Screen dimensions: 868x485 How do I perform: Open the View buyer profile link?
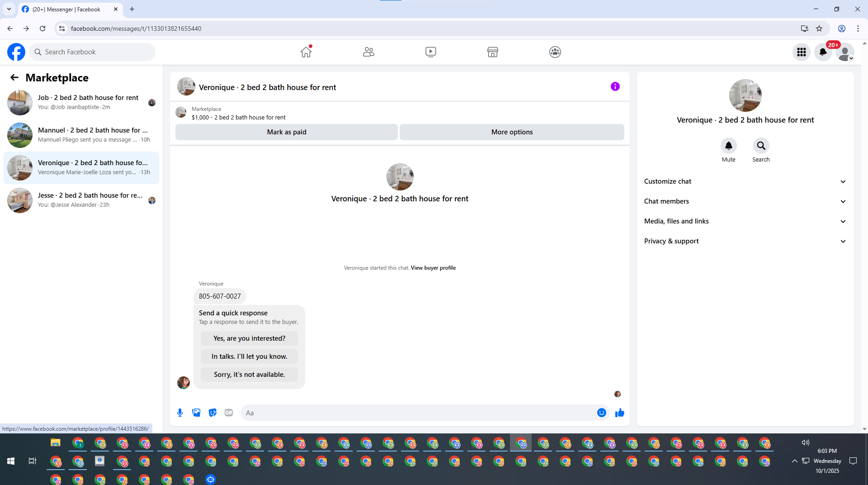click(433, 268)
